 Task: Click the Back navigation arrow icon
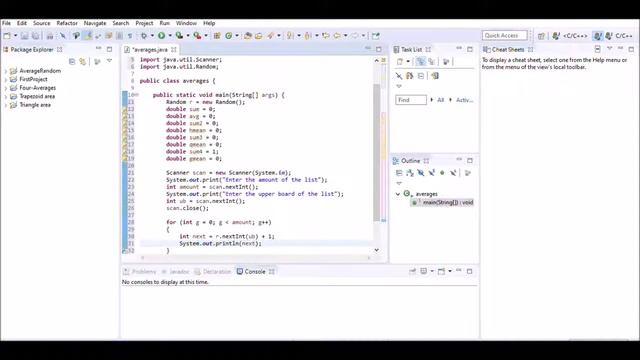(x=337, y=36)
